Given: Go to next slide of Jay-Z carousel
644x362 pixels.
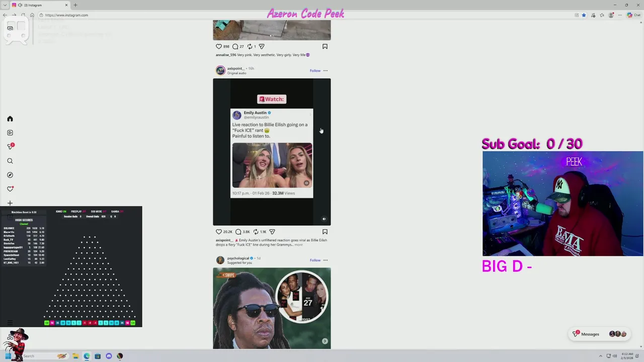Looking at the screenshot, I should [325, 341].
